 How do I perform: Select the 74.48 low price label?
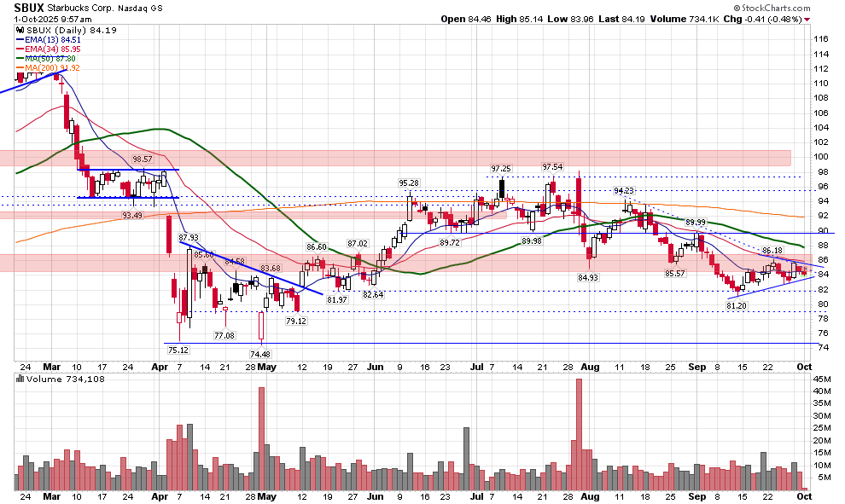[260, 354]
